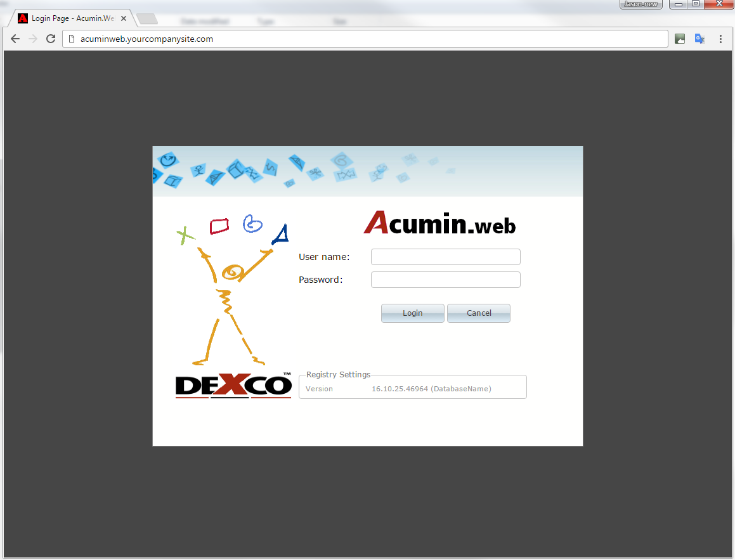
Task: Click the DEXCO logo
Action: click(233, 385)
